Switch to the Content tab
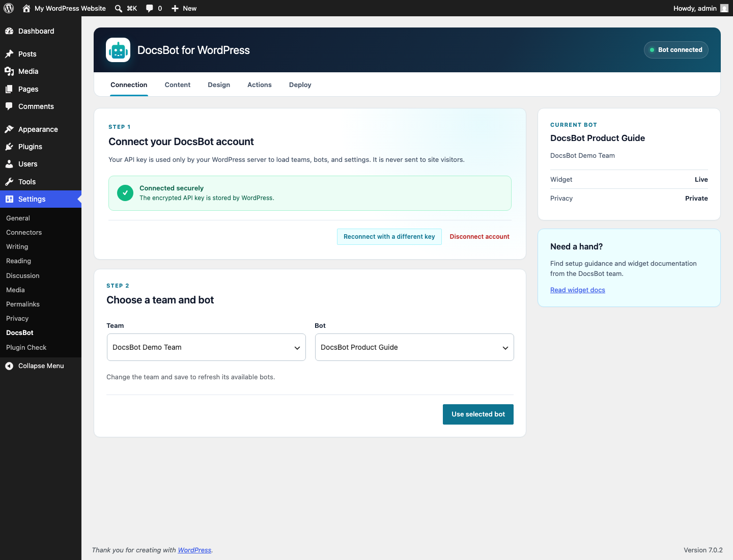The height and width of the screenshot is (560, 733). click(178, 85)
